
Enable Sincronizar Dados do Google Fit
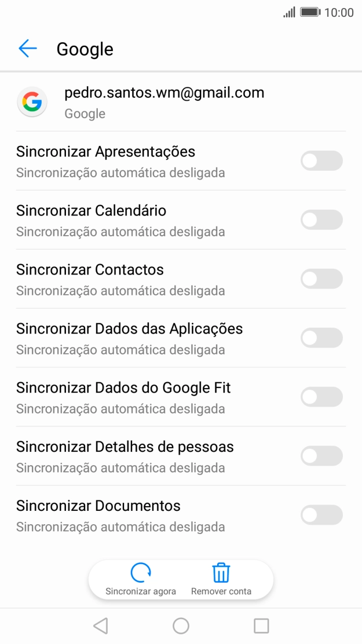pyautogui.click(x=321, y=397)
